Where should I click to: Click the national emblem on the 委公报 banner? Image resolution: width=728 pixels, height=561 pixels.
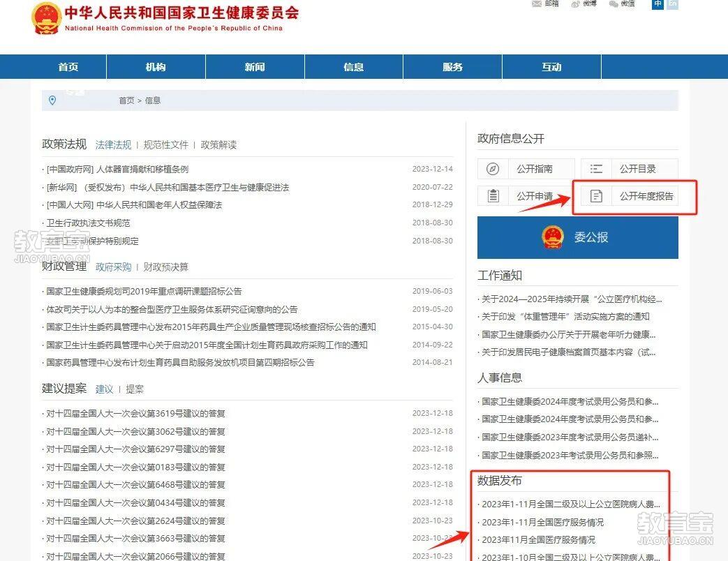tap(554, 237)
